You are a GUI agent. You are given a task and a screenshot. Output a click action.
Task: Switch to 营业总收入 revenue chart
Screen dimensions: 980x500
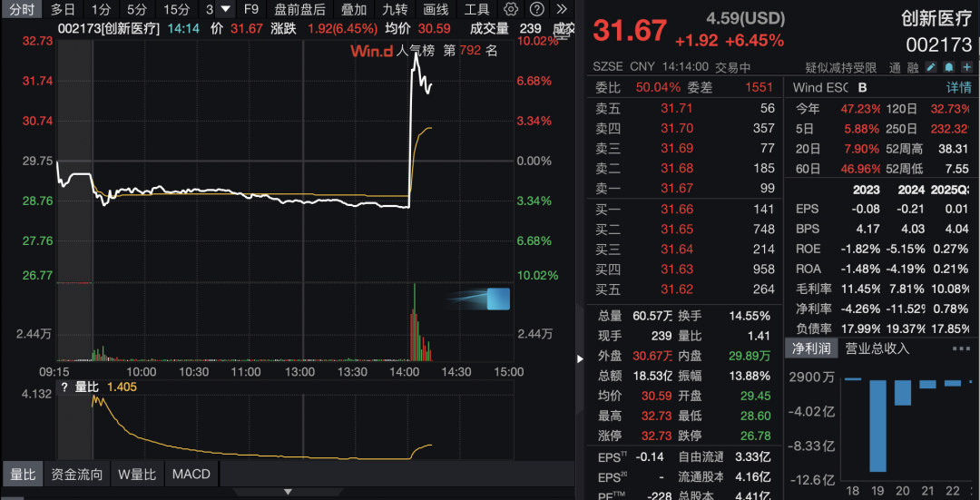point(877,348)
